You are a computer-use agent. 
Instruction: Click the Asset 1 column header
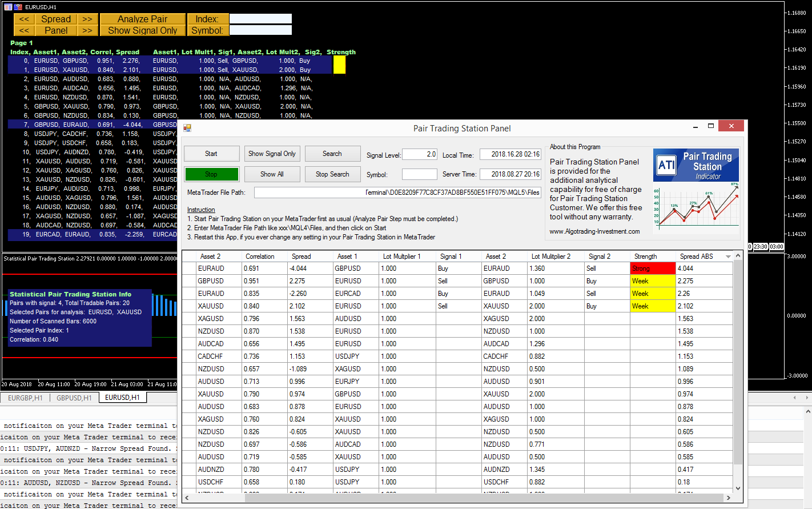pyautogui.click(x=356, y=256)
